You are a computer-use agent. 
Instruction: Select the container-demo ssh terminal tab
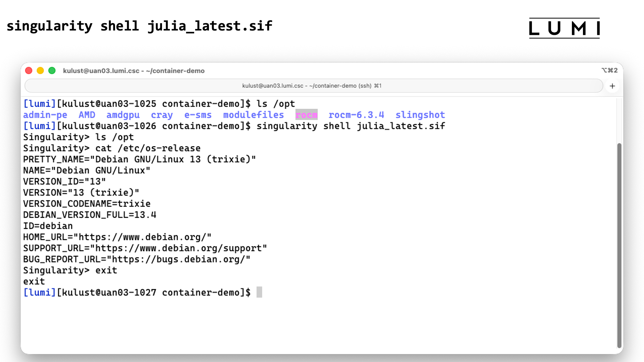coord(312,86)
